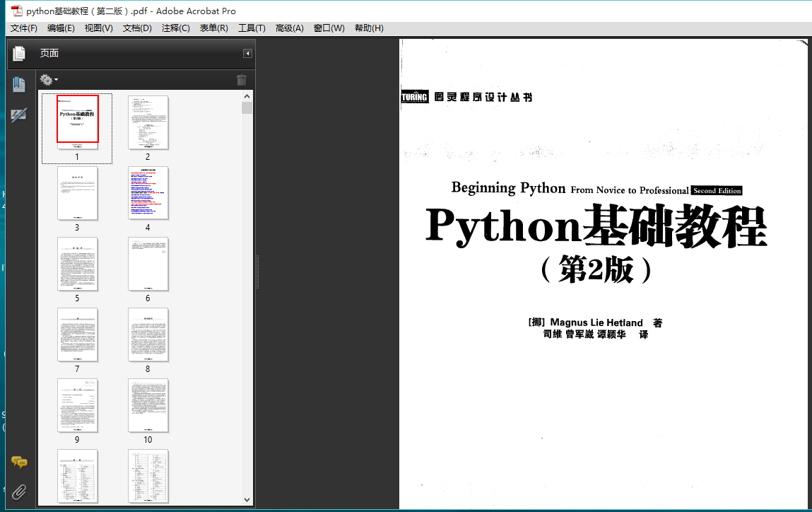812x512 pixels.
Task: Select page 8 thumbnail
Action: (x=148, y=334)
